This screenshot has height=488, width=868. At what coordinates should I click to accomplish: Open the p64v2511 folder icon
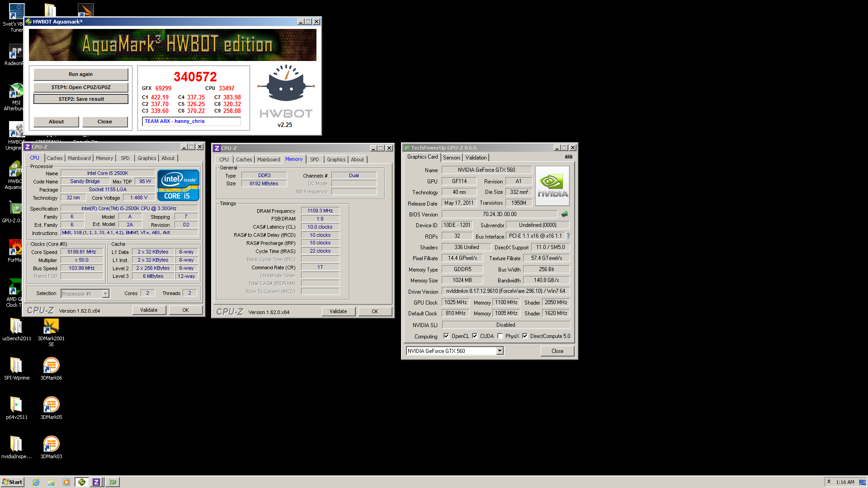(17, 408)
